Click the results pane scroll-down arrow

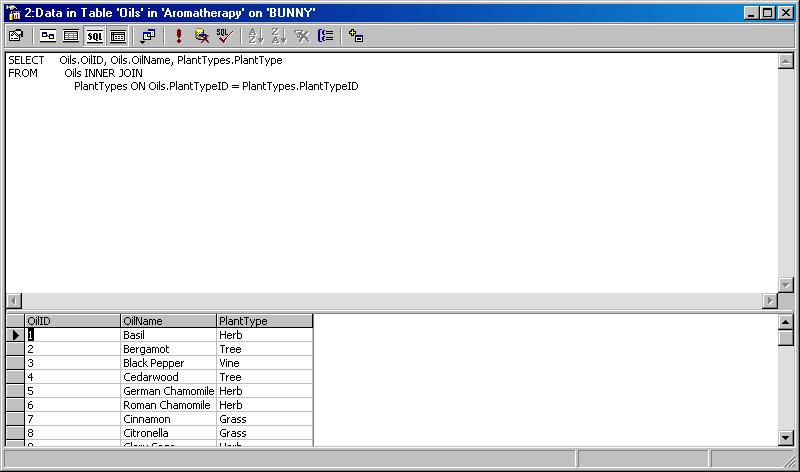(x=785, y=437)
